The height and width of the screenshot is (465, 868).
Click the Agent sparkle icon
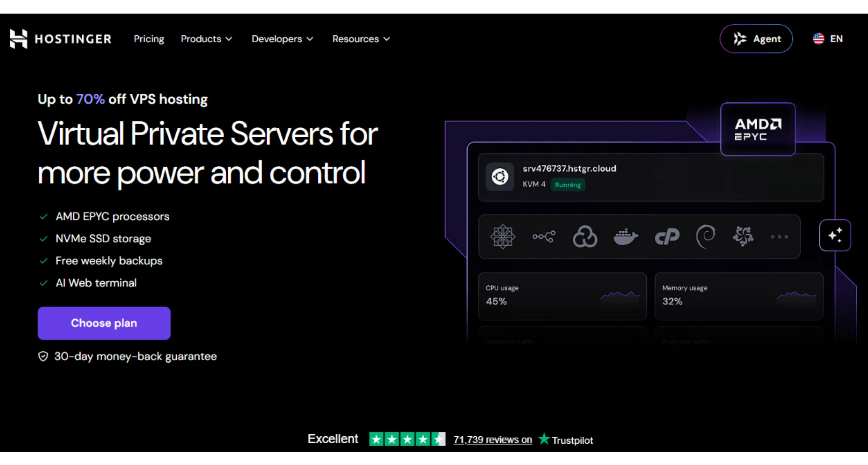coord(740,39)
